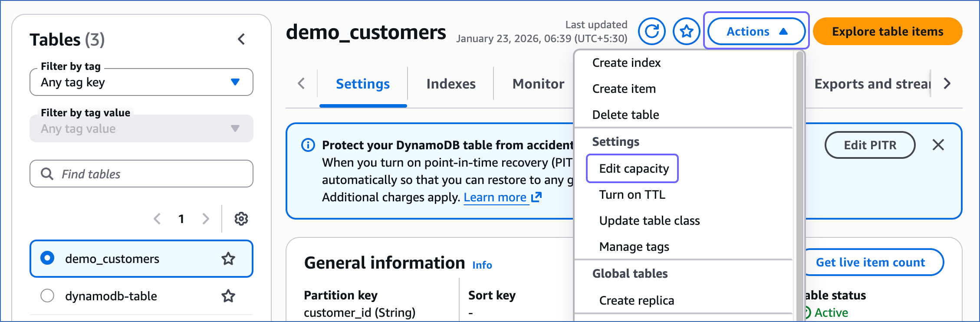The width and height of the screenshot is (980, 322).
Task: Star demo_customers in the table list
Action: [x=228, y=259]
